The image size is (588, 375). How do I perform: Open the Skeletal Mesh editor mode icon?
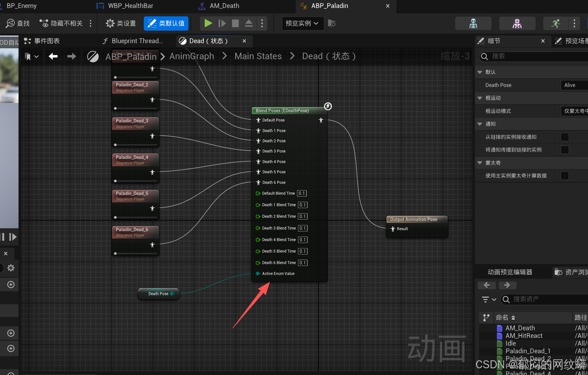click(x=517, y=23)
